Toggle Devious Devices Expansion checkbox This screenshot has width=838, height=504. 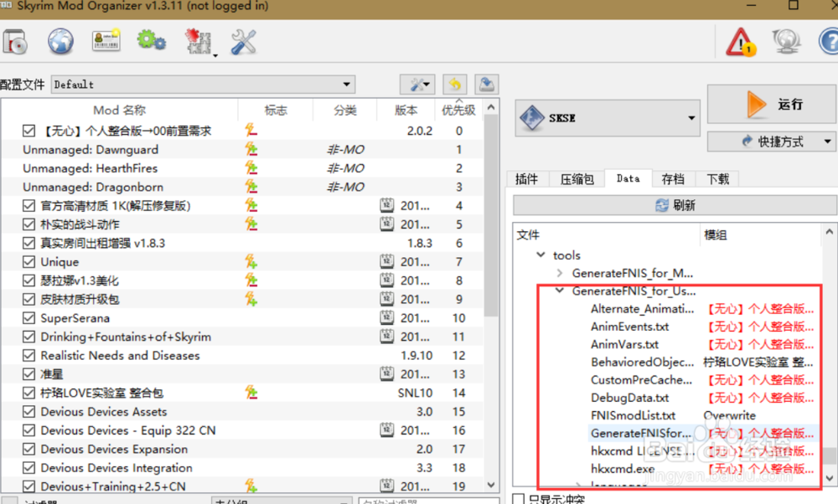pos(28,449)
